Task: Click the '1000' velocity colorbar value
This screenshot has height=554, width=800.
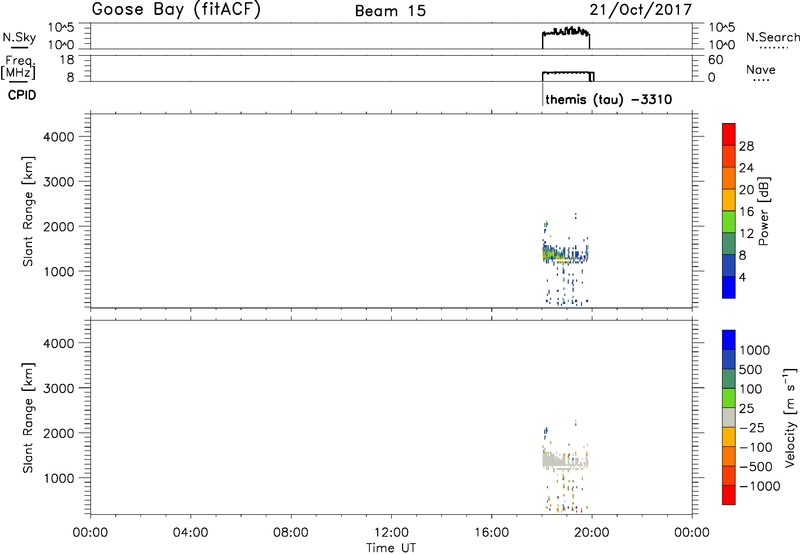Action: click(754, 350)
